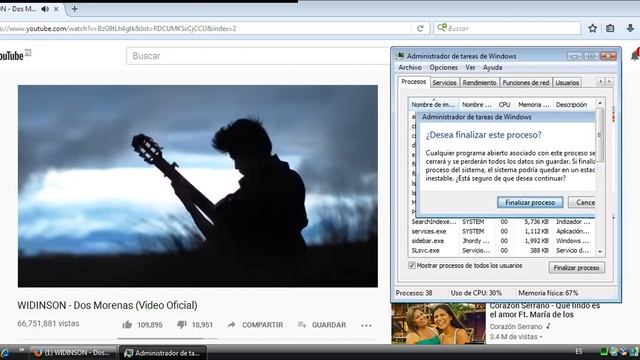Switch to the Usuarios tab
Image resolution: width=640 pixels, height=360 pixels.
pyautogui.click(x=567, y=82)
